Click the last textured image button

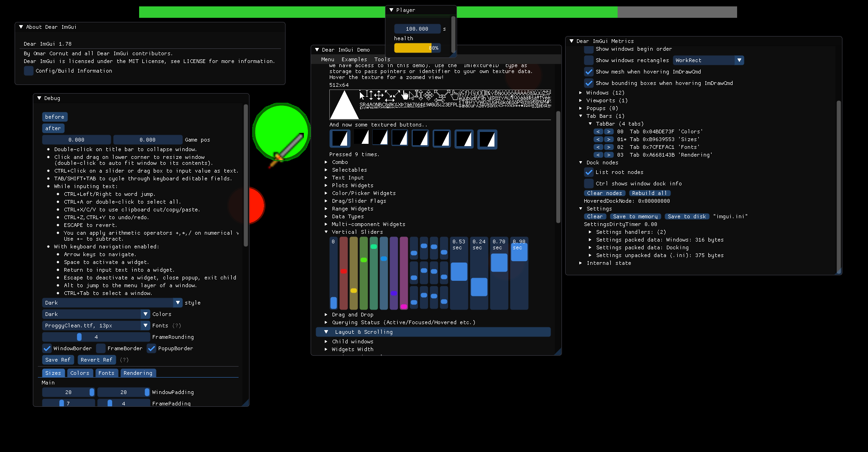pos(487,139)
